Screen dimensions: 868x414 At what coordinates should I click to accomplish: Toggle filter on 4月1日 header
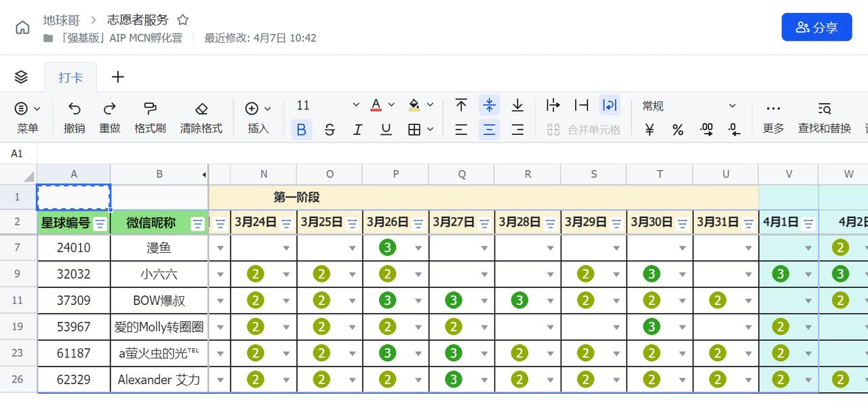(x=808, y=223)
